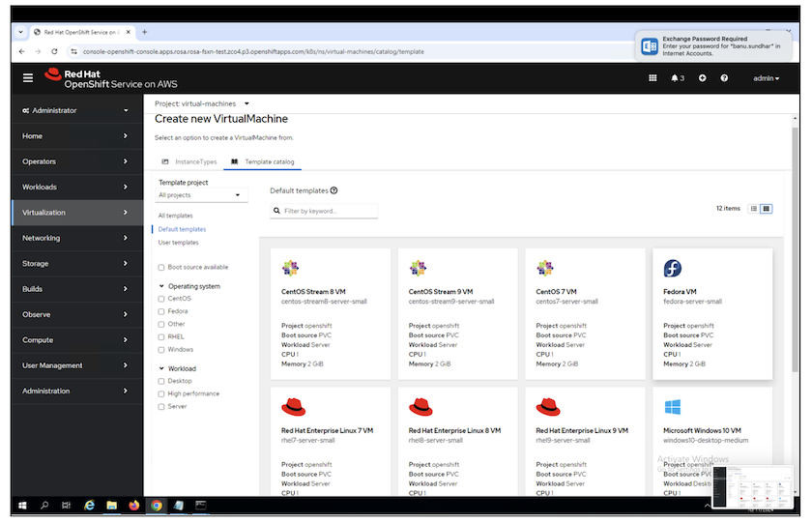Click the RHEL 9 VM red hat logo

pyautogui.click(x=548, y=407)
